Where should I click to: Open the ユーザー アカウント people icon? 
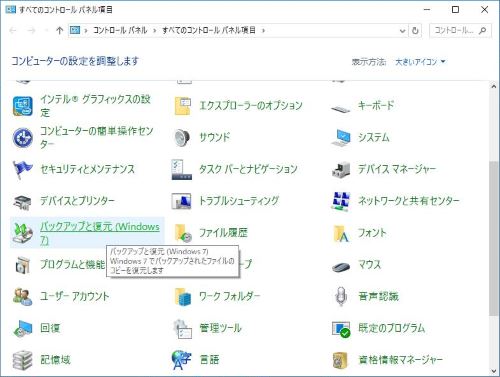pyautogui.click(x=23, y=297)
